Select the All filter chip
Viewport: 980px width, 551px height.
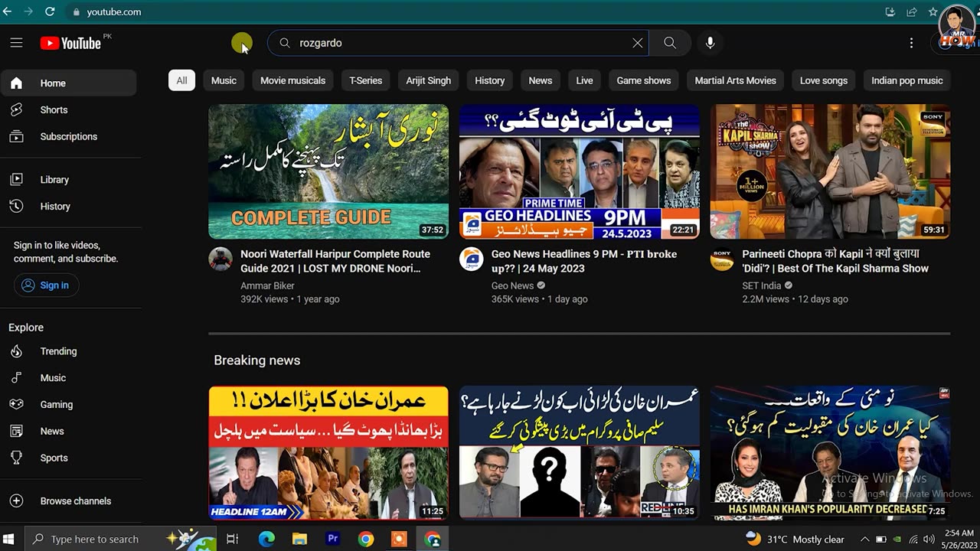(181, 80)
